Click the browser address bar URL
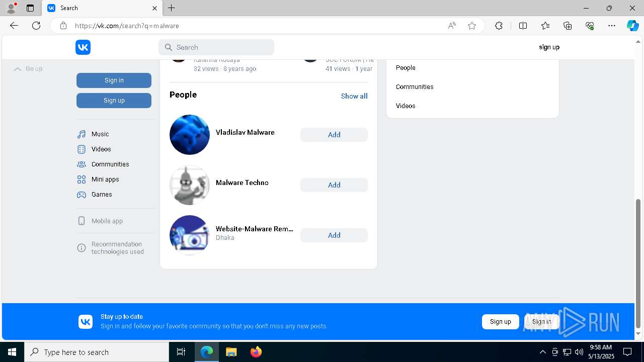This screenshot has width=644, height=362. click(127, 26)
